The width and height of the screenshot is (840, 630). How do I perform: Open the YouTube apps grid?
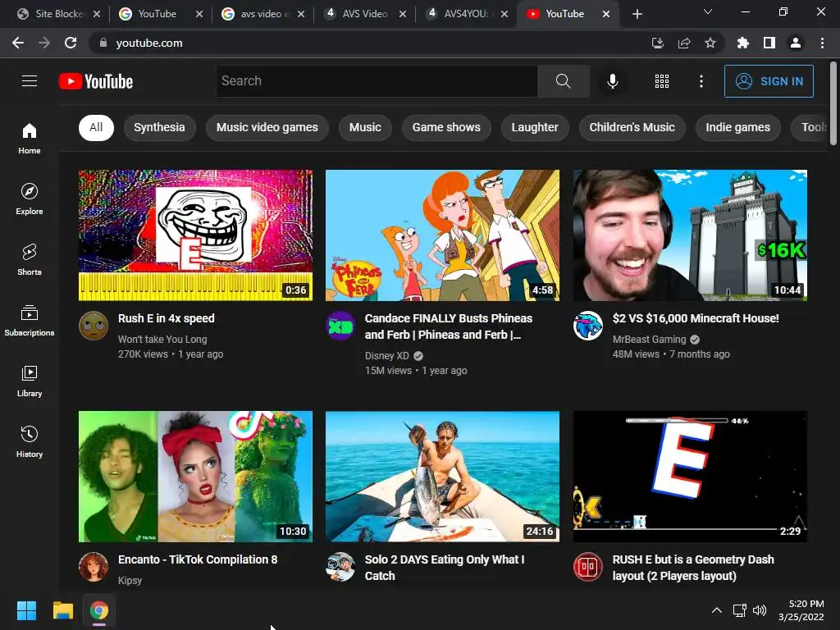tap(662, 81)
